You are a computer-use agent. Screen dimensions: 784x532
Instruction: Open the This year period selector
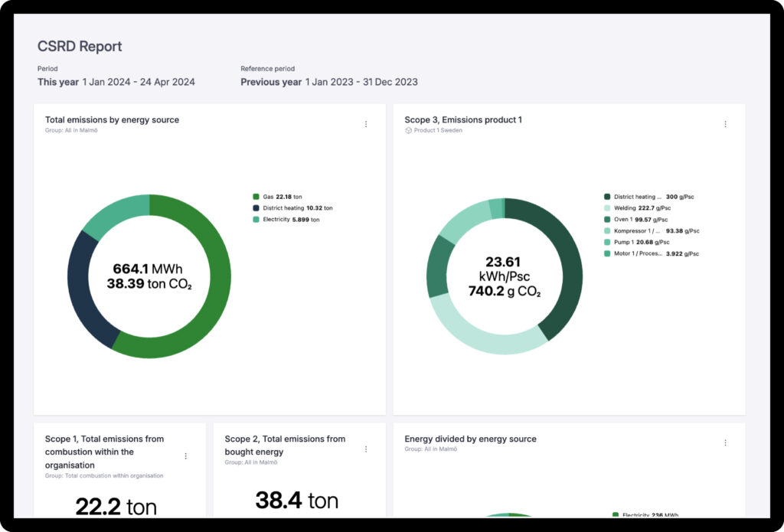(x=116, y=82)
